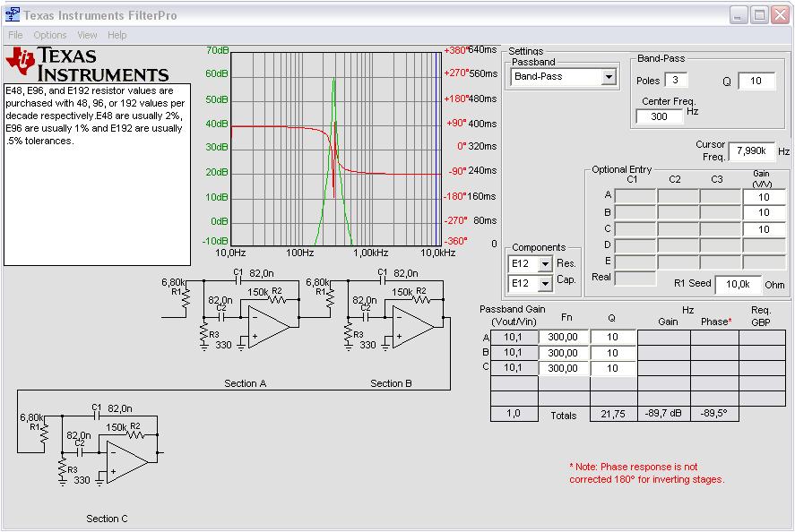Click the Section A label
The width and height of the screenshot is (795, 532).
[x=246, y=383]
